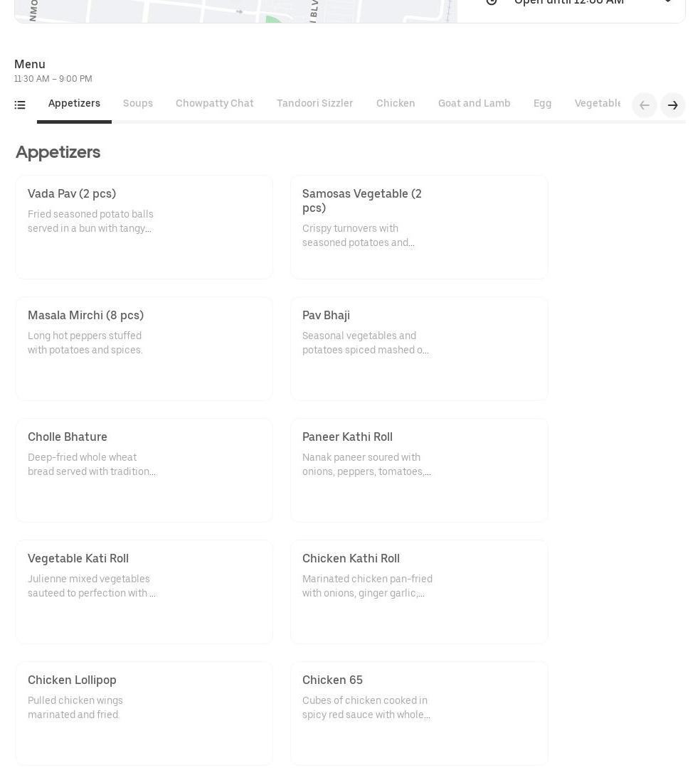Go to the Chicken menu tab
The width and height of the screenshot is (700, 770).
[396, 104]
